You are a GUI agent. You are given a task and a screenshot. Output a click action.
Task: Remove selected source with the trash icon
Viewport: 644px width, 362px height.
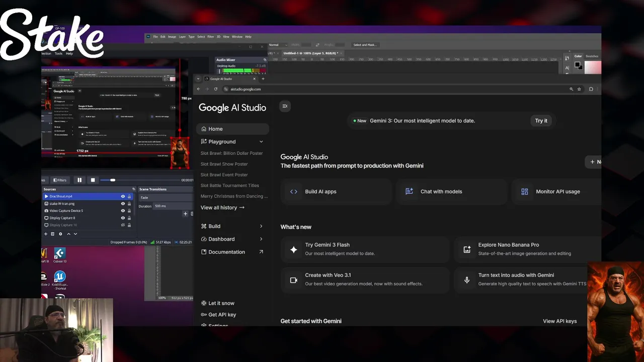53,234
